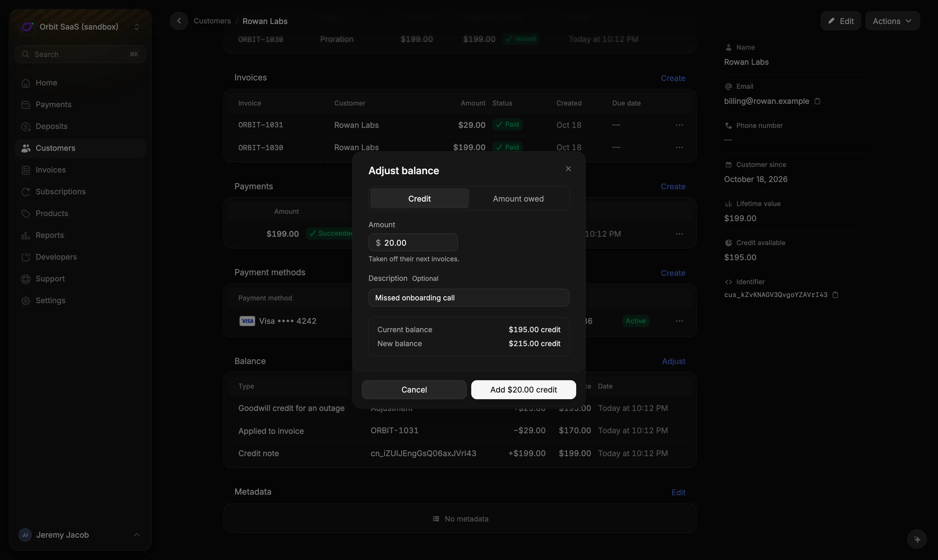Click the JJ user avatar
The image size is (938, 560).
point(25,535)
